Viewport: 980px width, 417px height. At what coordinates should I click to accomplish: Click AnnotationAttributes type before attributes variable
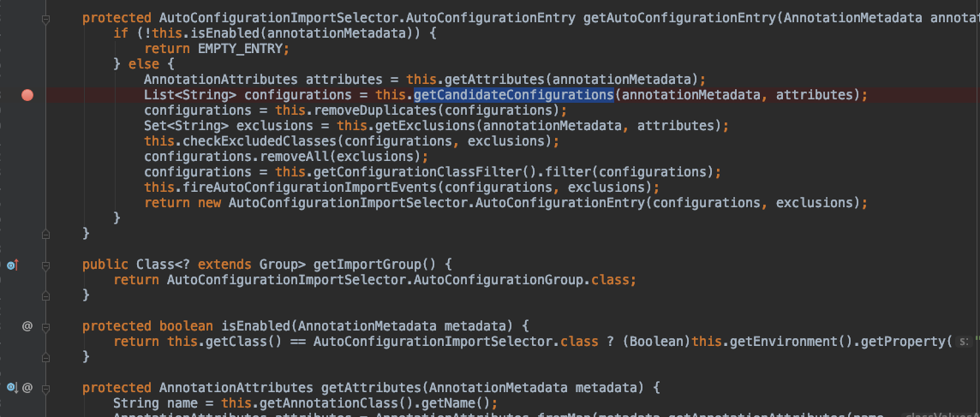click(221, 80)
